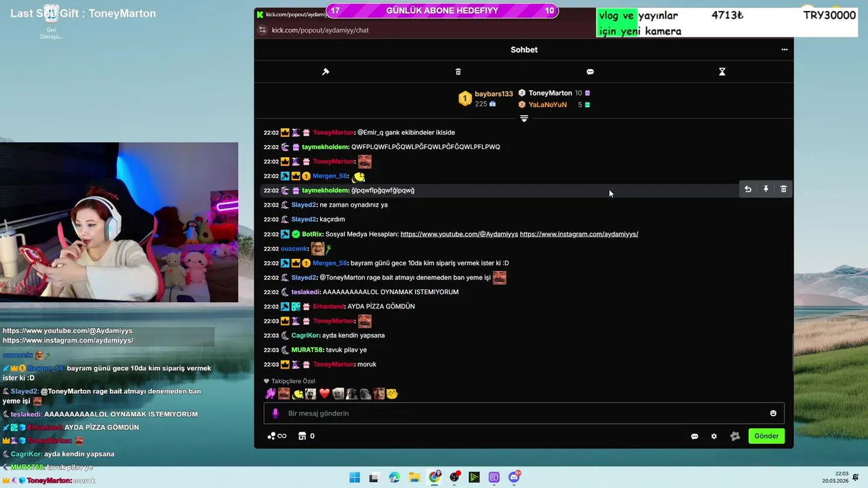The width and height of the screenshot is (868, 488).
Task: Open the YouTube @Aydamiyys link in chat
Action: (x=459, y=234)
